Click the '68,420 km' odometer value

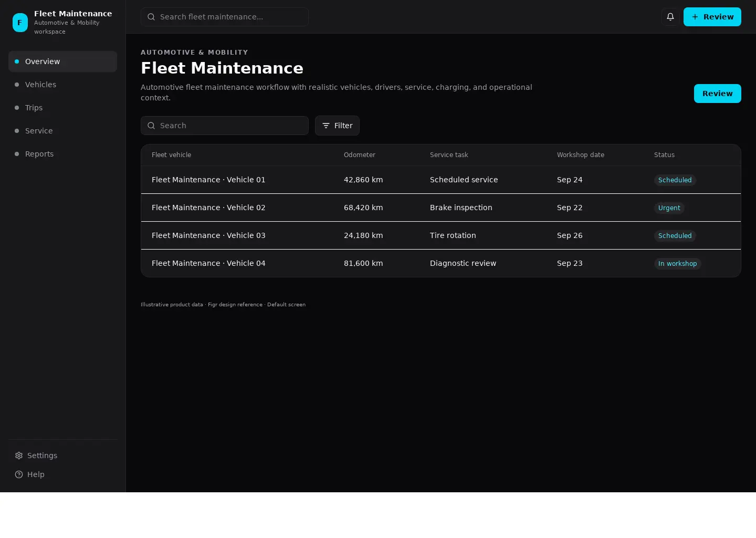coord(363,208)
